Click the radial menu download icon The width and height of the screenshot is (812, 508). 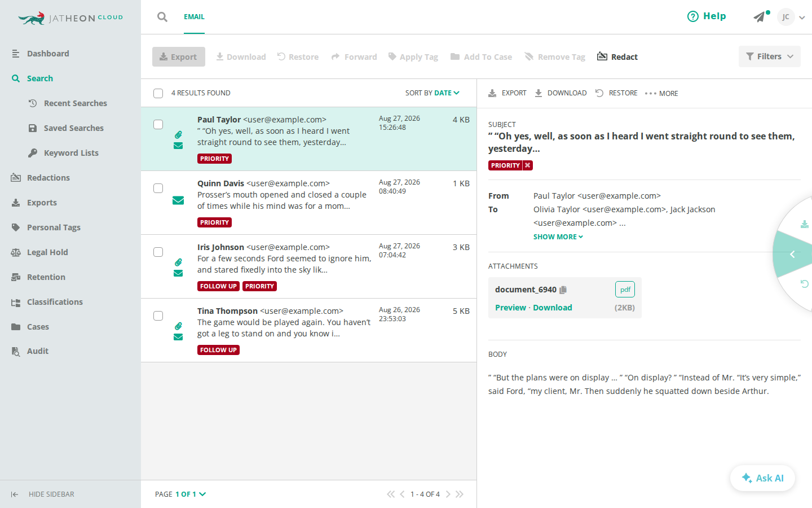coord(805,224)
